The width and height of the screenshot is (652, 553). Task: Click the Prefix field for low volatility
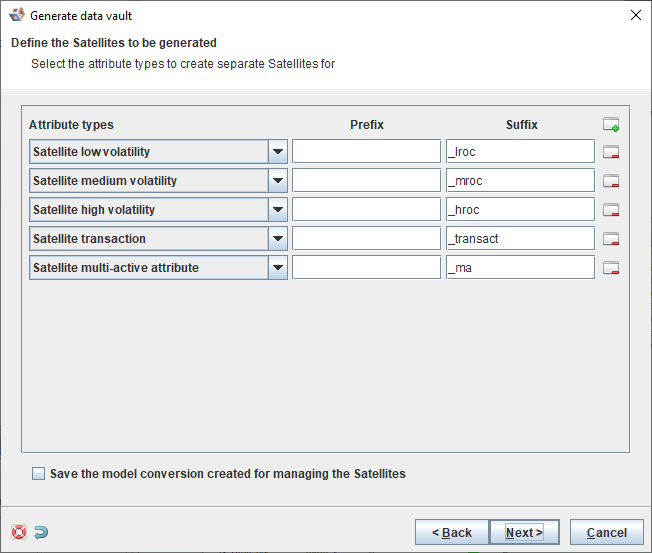coord(366,152)
